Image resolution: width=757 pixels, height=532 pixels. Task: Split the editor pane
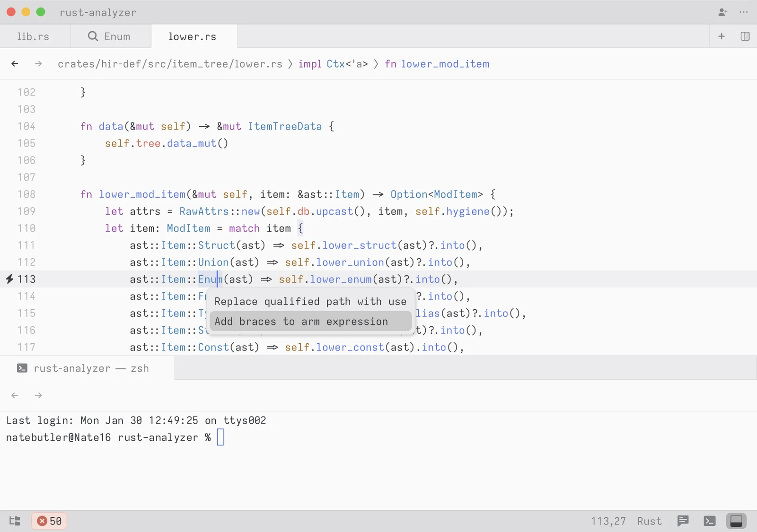click(x=746, y=36)
